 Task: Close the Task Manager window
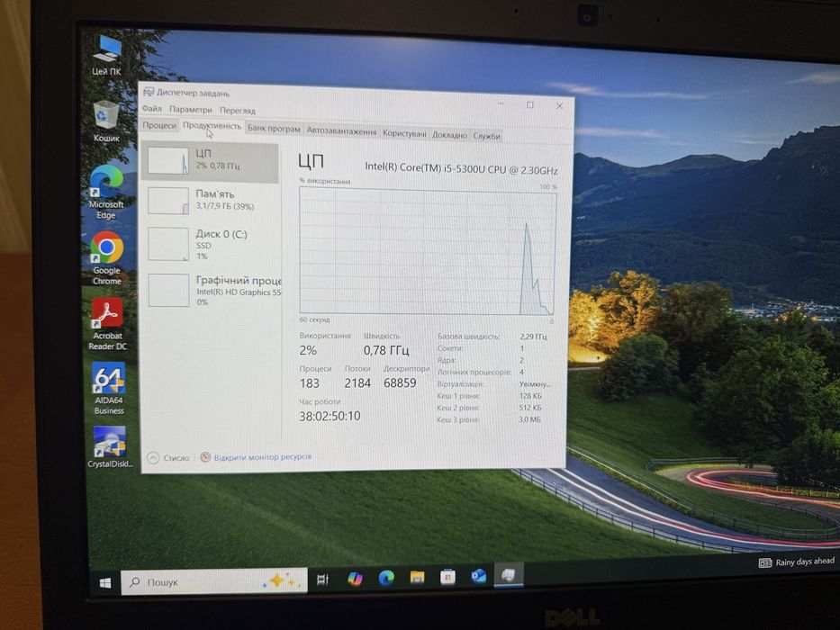(x=559, y=106)
